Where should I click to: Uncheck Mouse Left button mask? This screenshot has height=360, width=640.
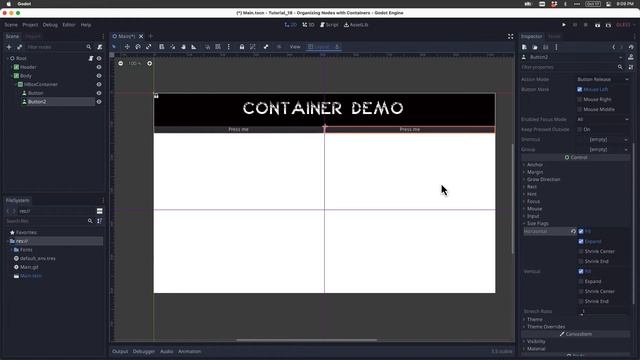click(x=580, y=89)
